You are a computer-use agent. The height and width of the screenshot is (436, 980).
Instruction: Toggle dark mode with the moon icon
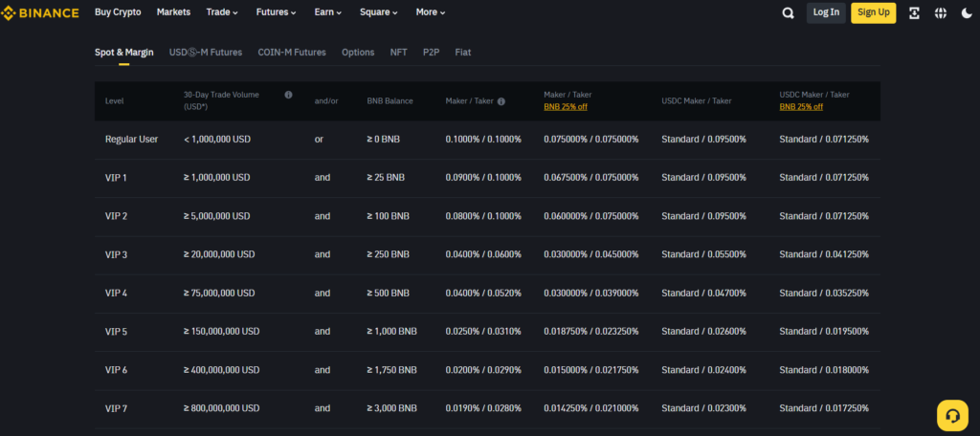(966, 12)
